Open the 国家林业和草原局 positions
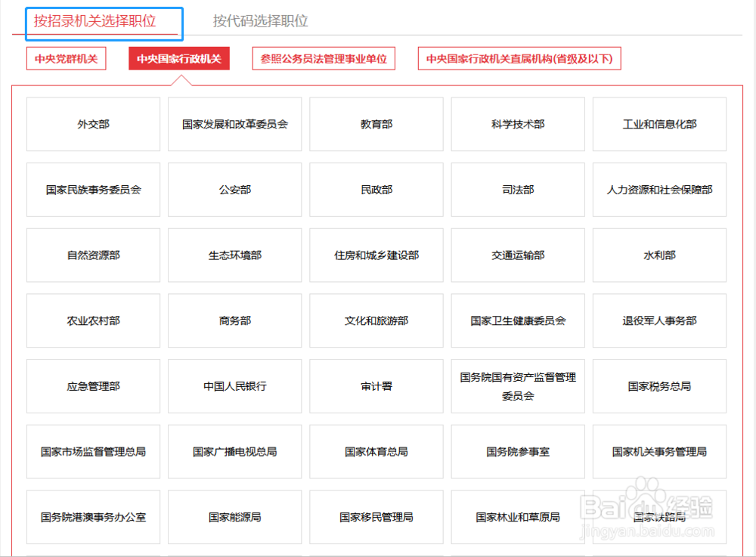Viewport: 756px width, 557px height. (517, 517)
